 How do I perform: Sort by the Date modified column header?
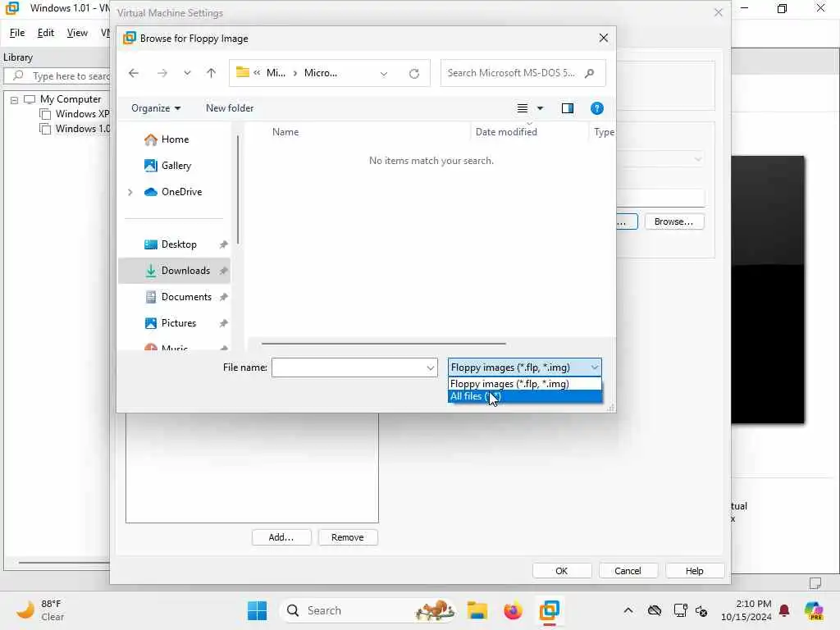506,132
